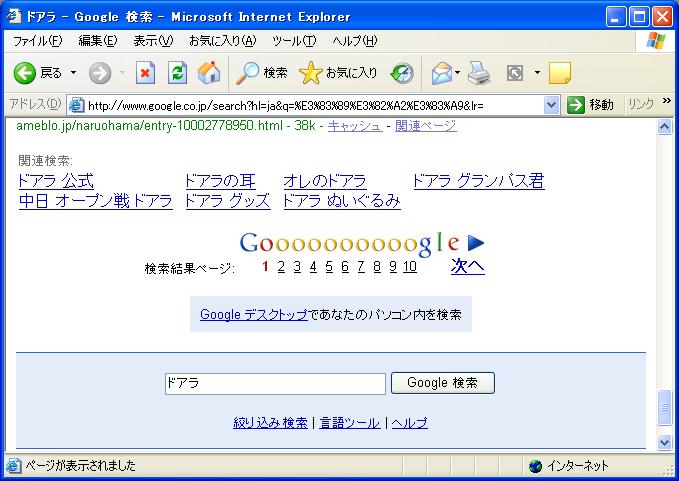This screenshot has width=679, height=481.
Task: Click the vertical scrollbar thumb
Action: [x=664, y=407]
